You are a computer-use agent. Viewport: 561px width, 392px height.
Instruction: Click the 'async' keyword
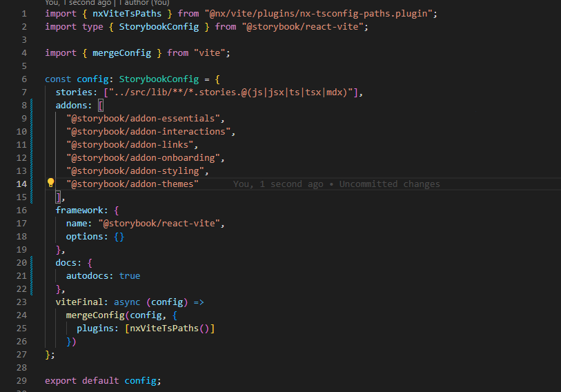127,302
